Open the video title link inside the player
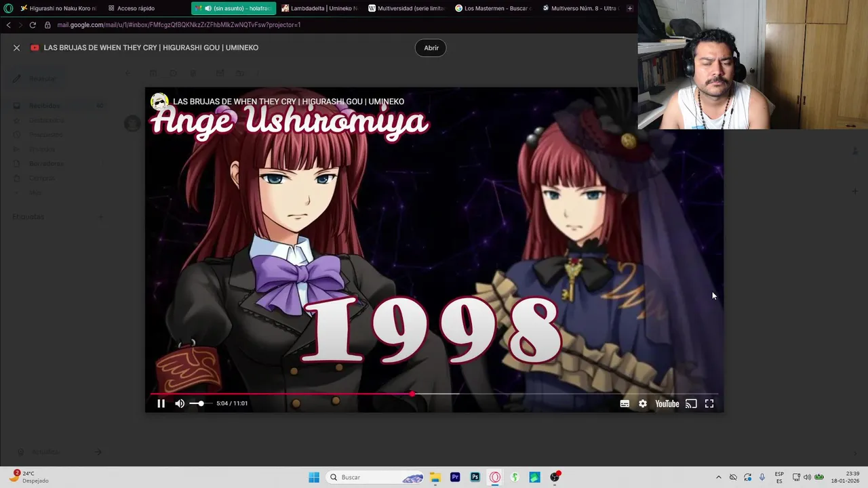Image resolution: width=868 pixels, height=488 pixels. tap(288, 102)
